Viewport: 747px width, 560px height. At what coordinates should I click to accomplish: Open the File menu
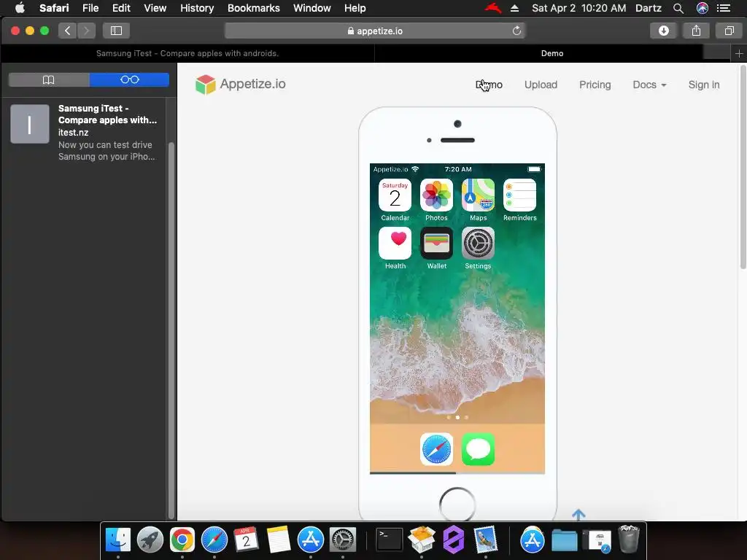point(90,8)
